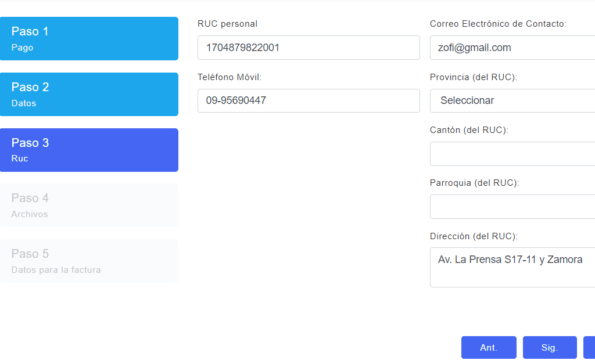This screenshot has height=364, width=595.
Task: Go to Paso 1 Pago step
Action: click(x=89, y=39)
